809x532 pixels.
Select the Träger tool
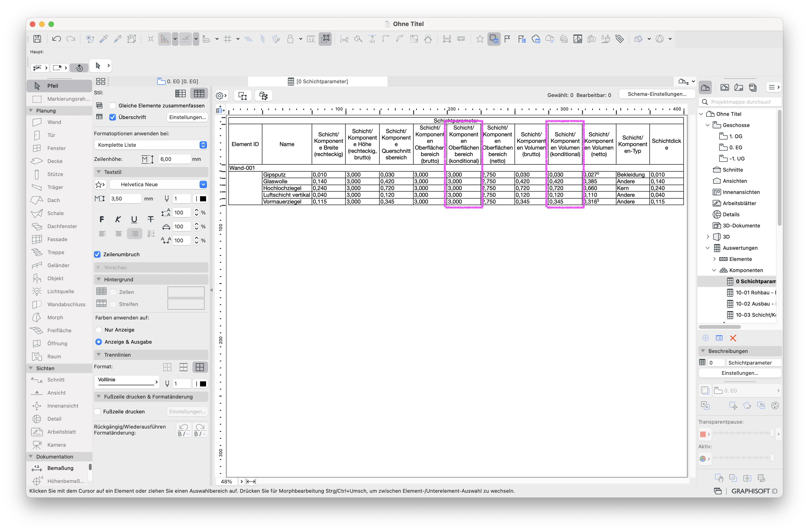60,187
